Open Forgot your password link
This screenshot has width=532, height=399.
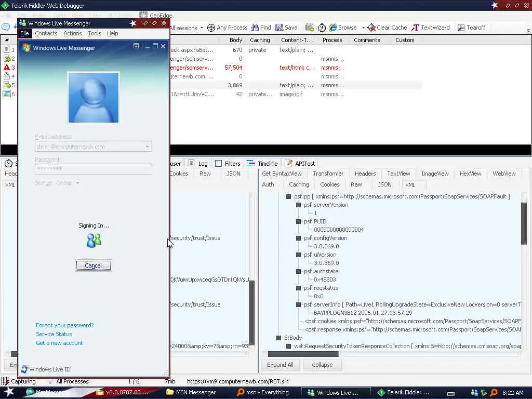tap(64, 325)
